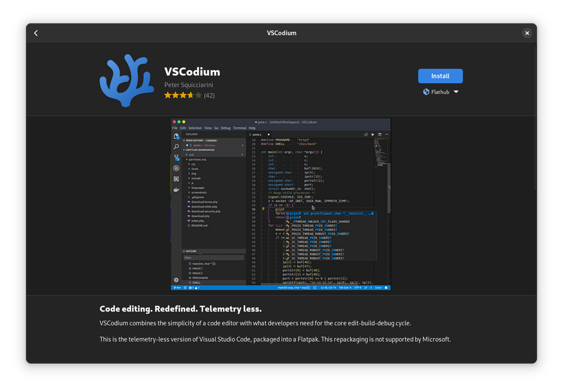This screenshot has width=563, height=392.
Task: Open the Source Control icon
Action: click(176, 156)
